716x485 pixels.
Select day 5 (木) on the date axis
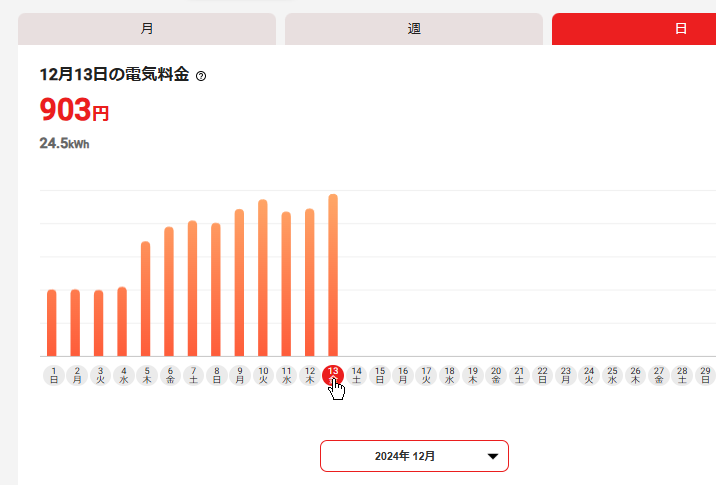pyautogui.click(x=146, y=375)
